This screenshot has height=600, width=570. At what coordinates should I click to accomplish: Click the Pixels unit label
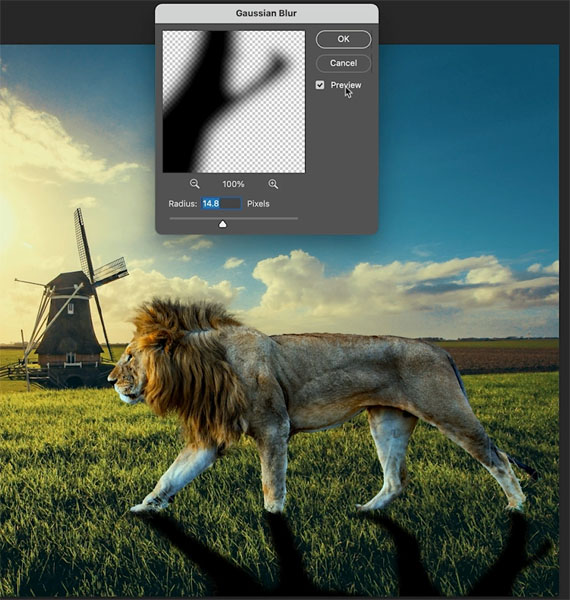click(x=258, y=204)
